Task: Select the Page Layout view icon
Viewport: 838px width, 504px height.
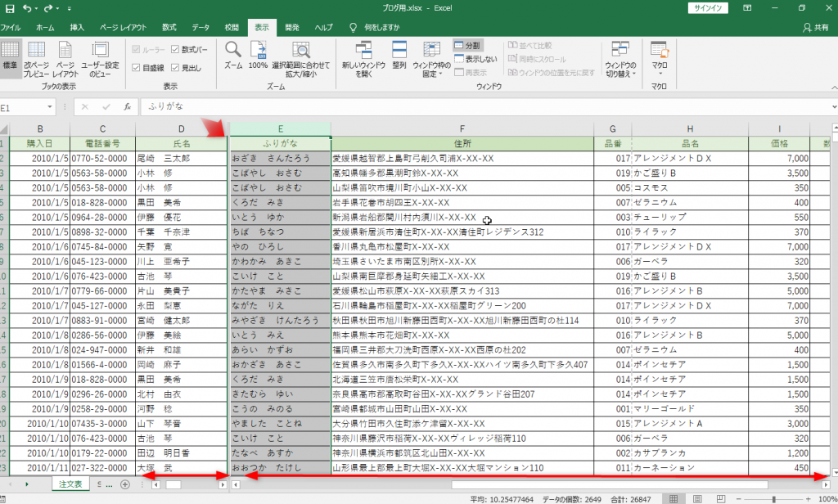Action: pyautogui.click(x=65, y=57)
